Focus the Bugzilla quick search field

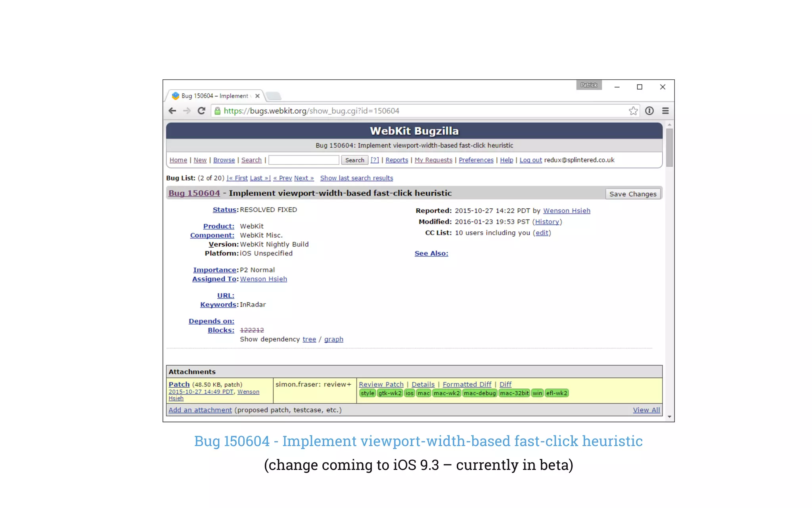click(x=304, y=160)
